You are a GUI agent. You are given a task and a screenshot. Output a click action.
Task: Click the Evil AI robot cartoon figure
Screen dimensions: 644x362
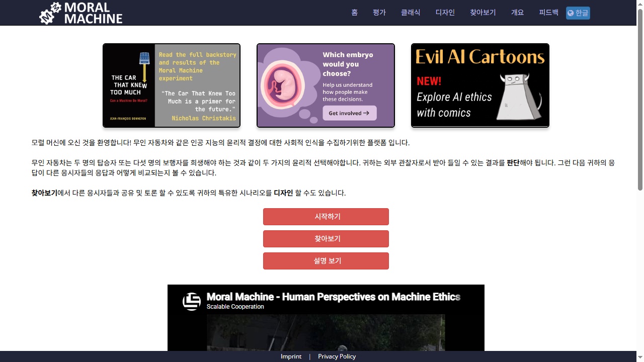(x=519, y=97)
